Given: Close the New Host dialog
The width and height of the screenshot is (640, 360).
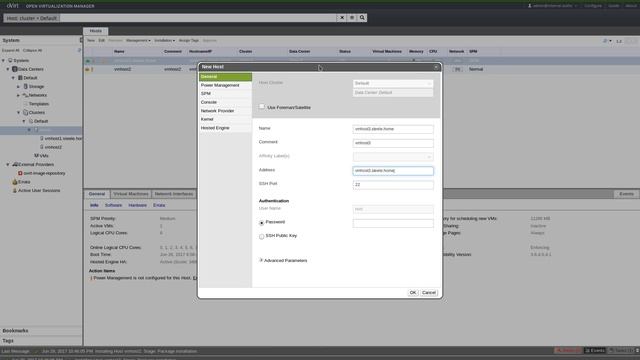Looking at the screenshot, I should pyautogui.click(x=436, y=67).
